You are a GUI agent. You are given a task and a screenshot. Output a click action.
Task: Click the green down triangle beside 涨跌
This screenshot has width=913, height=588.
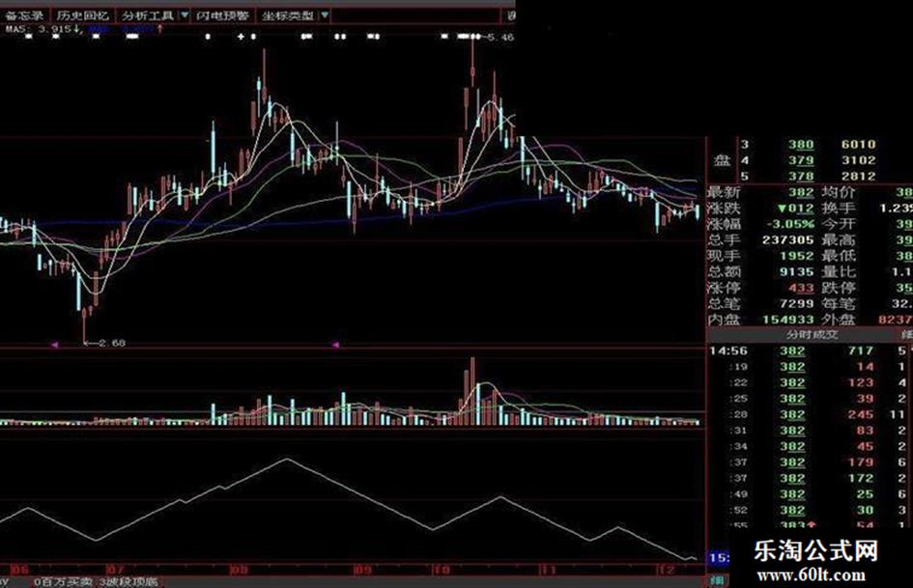click(782, 209)
